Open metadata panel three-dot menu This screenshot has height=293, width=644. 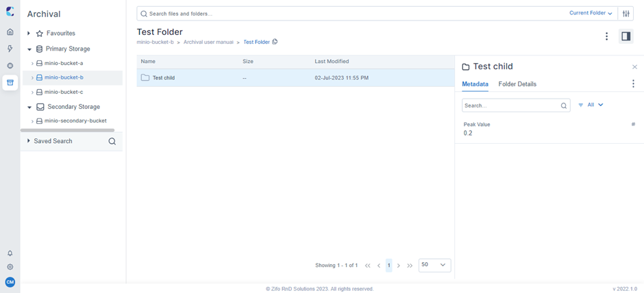pos(633,84)
